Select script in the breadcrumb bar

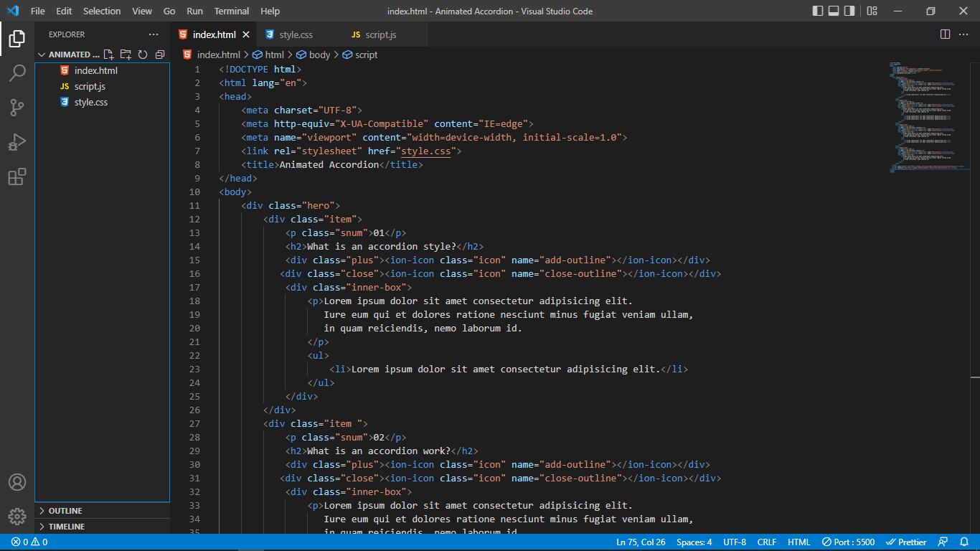[x=364, y=54]
